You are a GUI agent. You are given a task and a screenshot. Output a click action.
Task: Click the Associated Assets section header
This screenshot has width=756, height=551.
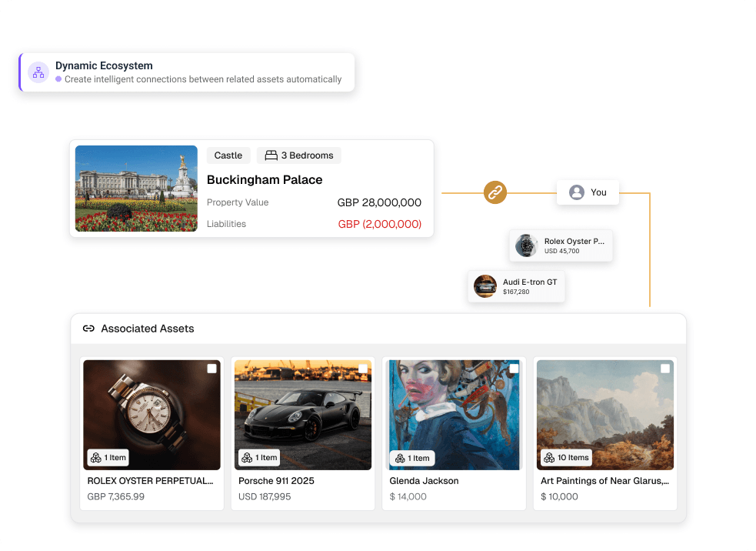pos(148,329)
